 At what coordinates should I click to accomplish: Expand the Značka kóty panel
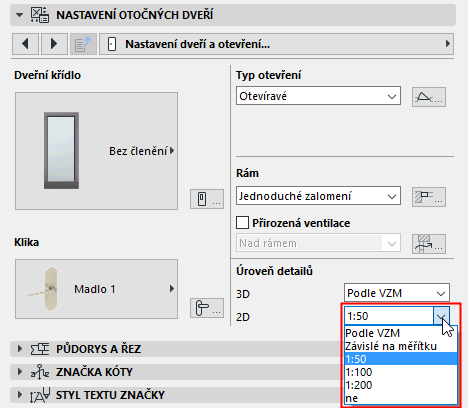pos(20,372)
